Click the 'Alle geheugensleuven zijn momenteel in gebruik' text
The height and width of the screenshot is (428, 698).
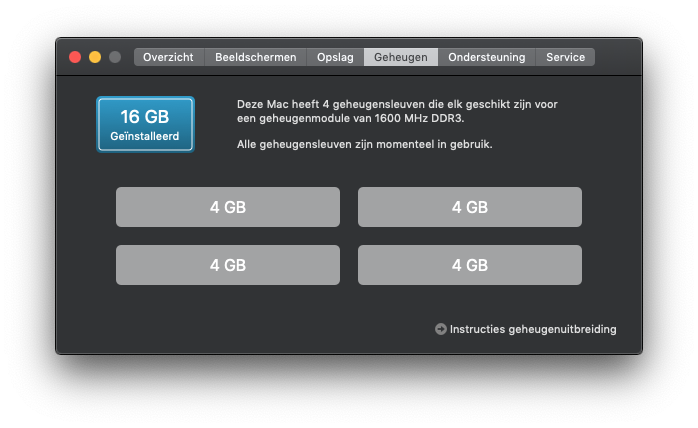pos(365,144)
